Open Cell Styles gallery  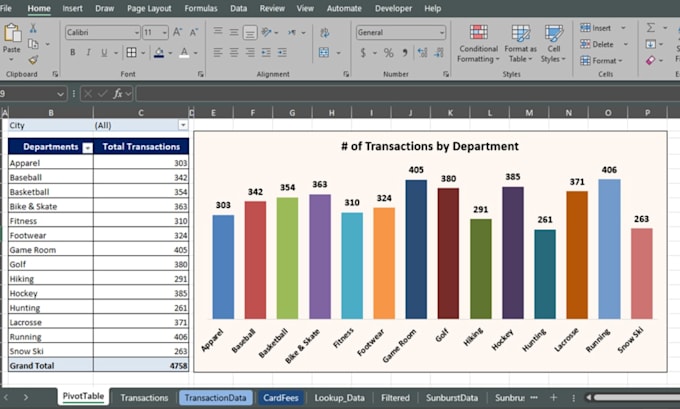(553, 43)
